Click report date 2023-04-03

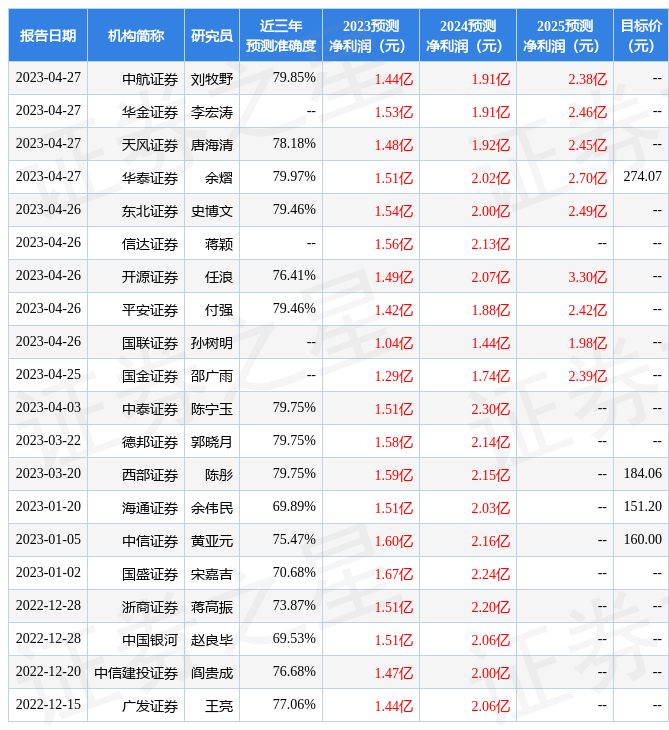click(48, 408)
